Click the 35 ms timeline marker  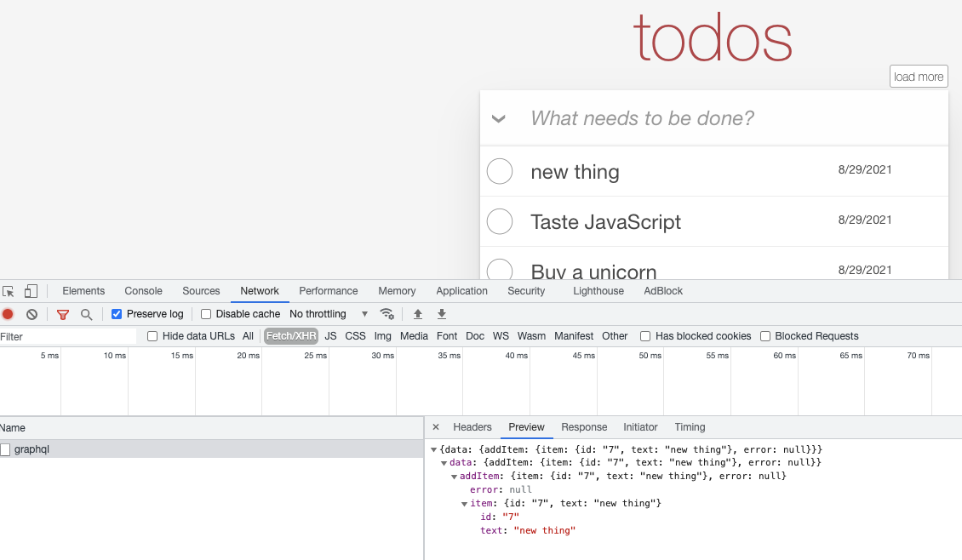[450, 356]
